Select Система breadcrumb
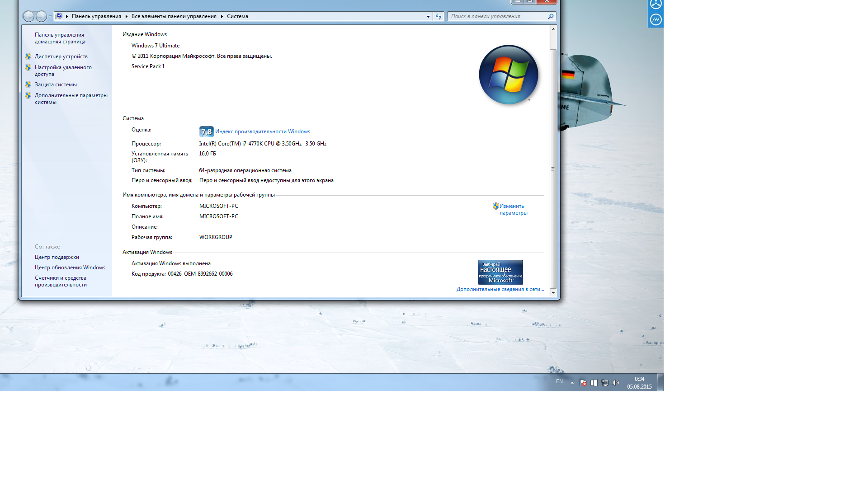The width and height of the screenshot is (868, 488). 237,16
